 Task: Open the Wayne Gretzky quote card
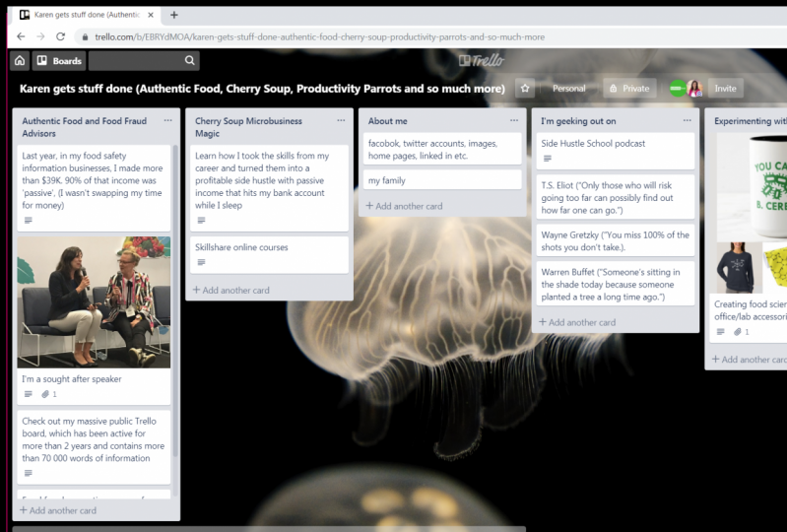[616, 241]
